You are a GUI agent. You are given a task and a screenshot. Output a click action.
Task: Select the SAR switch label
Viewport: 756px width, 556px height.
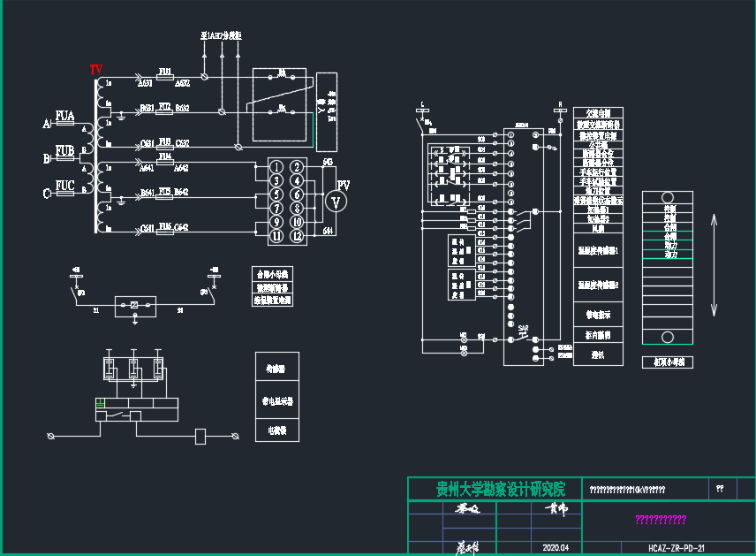click(523, 328)
